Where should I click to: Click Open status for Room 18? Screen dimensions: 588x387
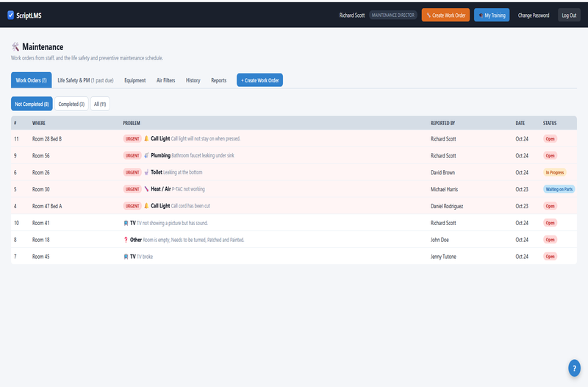tap(550, 239)
